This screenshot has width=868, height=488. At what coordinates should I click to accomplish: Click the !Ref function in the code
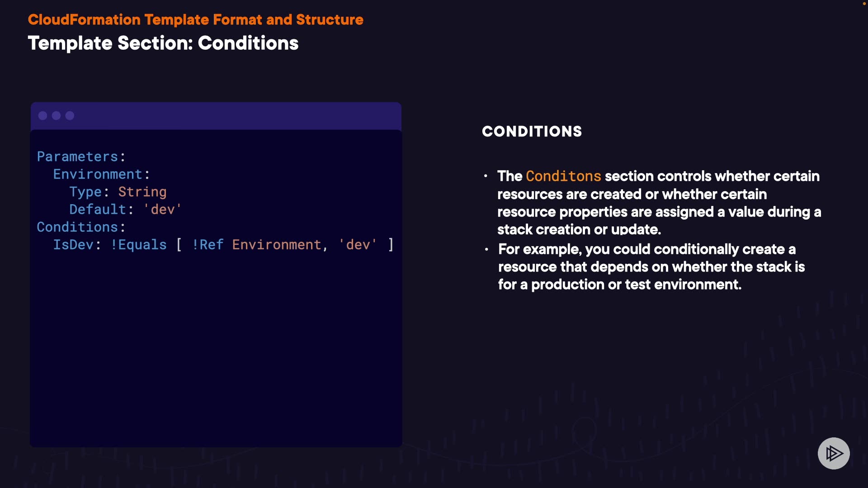pos(208,245)
